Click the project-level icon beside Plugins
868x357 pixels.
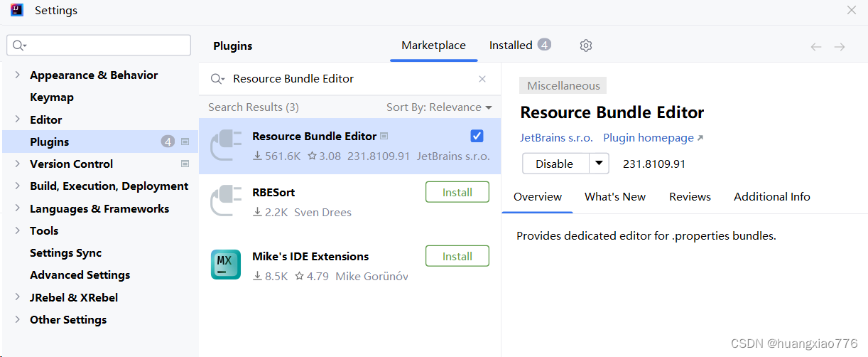185,142
